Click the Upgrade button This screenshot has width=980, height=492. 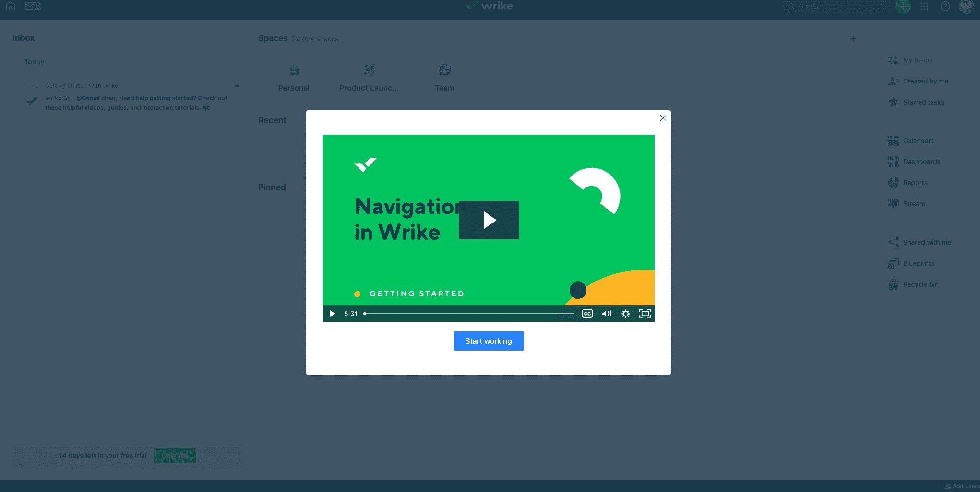coord(175,456)
